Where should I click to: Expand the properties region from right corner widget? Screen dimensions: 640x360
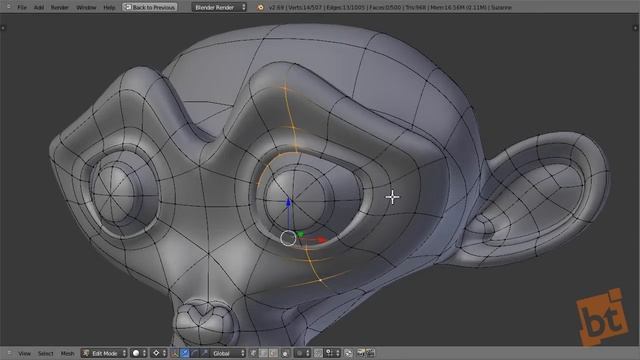click(636, 28)
